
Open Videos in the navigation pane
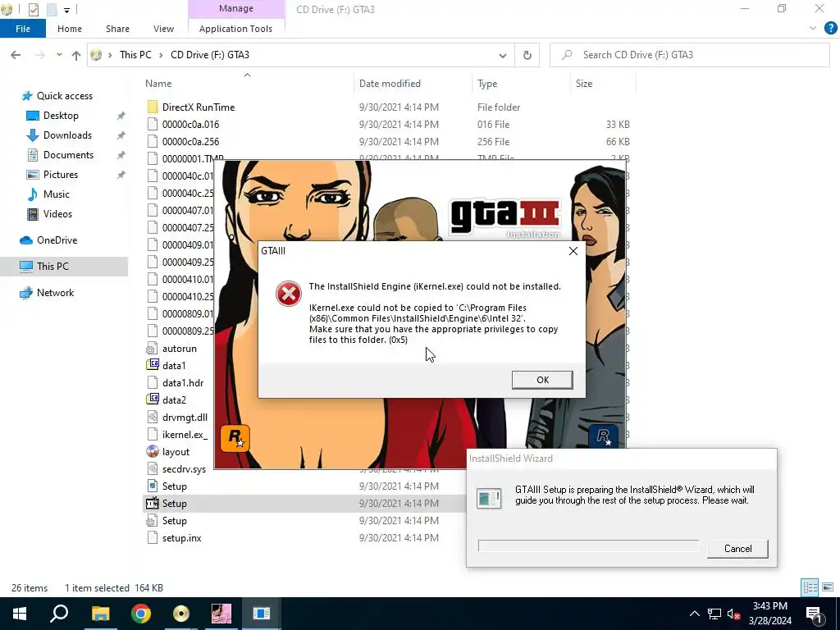click(57, 214)
